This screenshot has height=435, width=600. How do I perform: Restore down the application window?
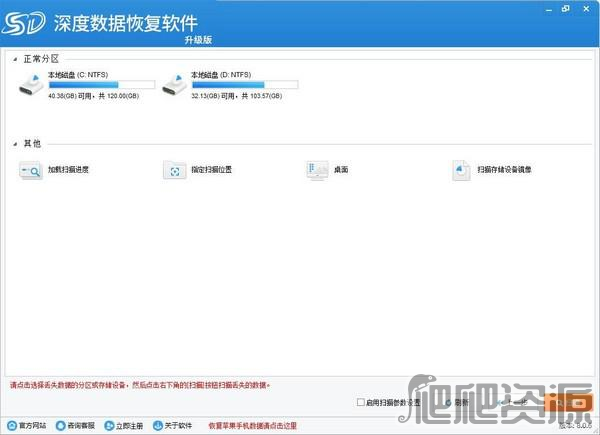(x=566, y=9)
